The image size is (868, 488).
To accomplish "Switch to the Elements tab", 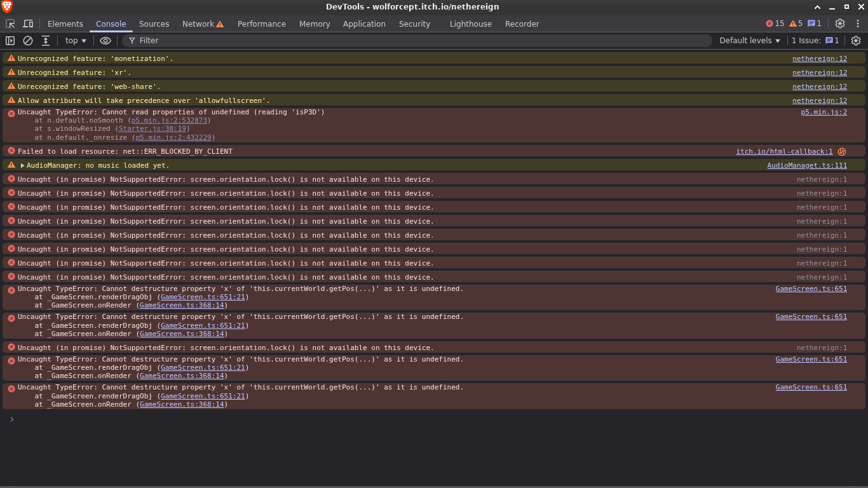I will (x=65, y=24).
